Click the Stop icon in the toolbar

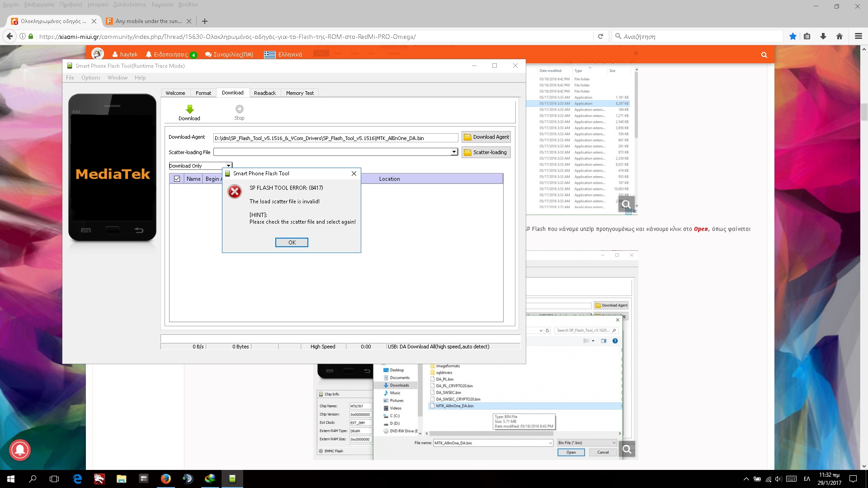coord(239,109)
